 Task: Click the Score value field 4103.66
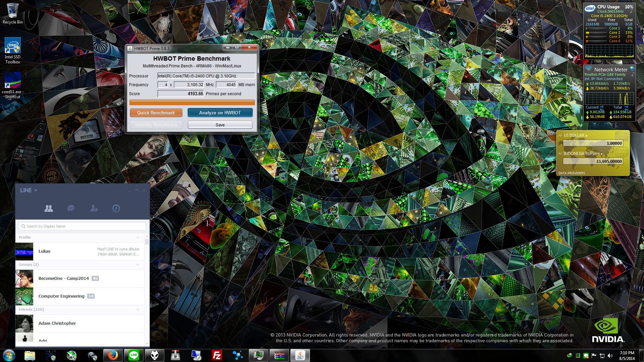(x=181, y=94)
